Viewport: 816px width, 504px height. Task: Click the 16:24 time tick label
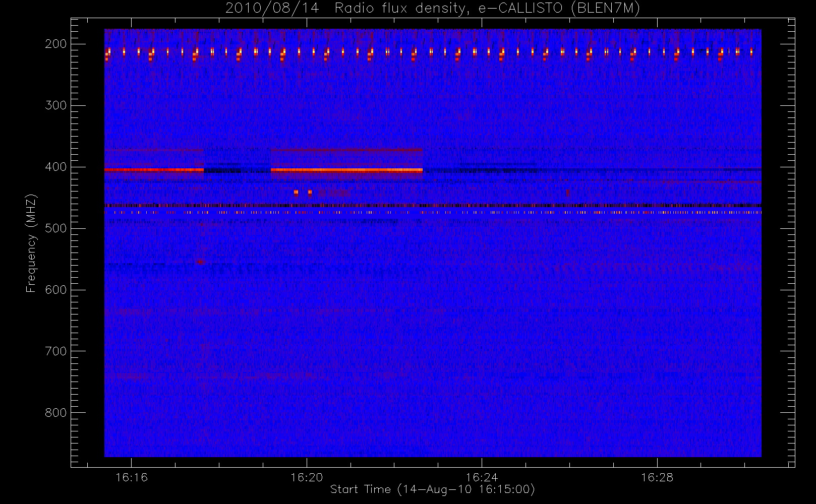tap(482, 477)
